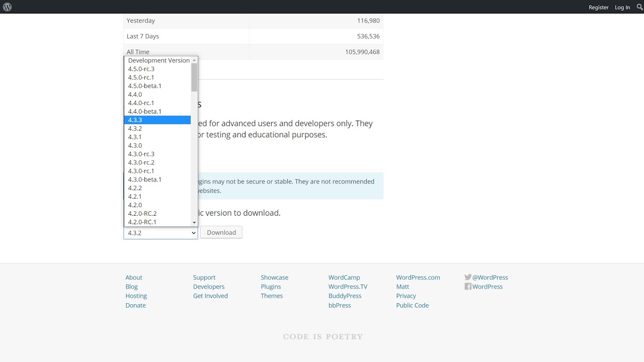The image size is (644, 362).
Task: Click the version list scrollbar thumb
Action: pos(194,77)
